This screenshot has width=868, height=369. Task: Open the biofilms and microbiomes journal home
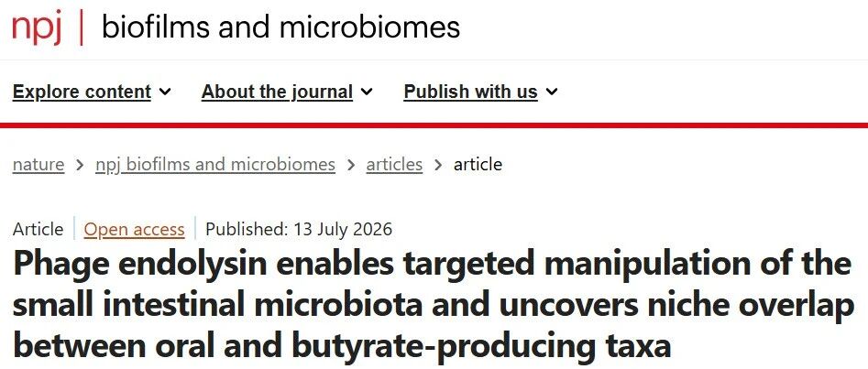(280, 27)
